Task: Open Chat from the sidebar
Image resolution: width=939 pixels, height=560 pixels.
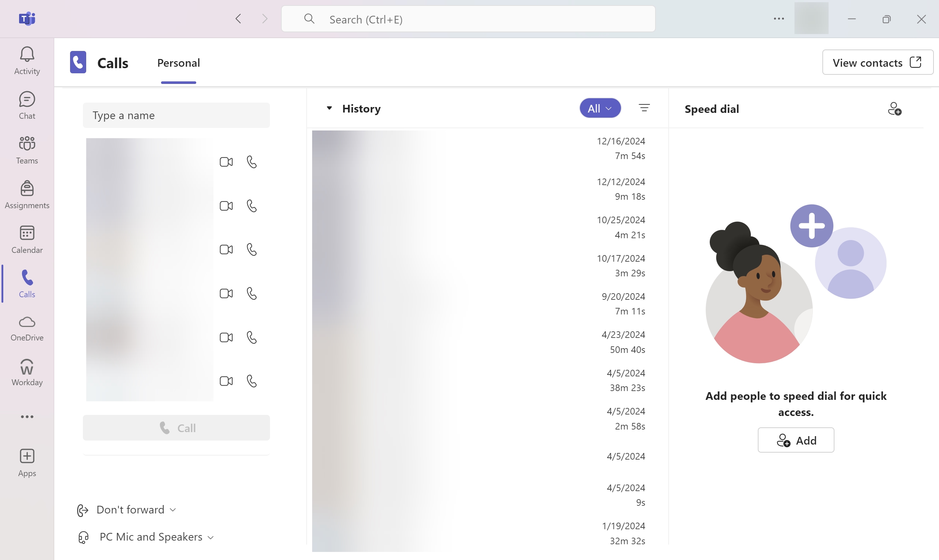Action: [x=27, y=105]
